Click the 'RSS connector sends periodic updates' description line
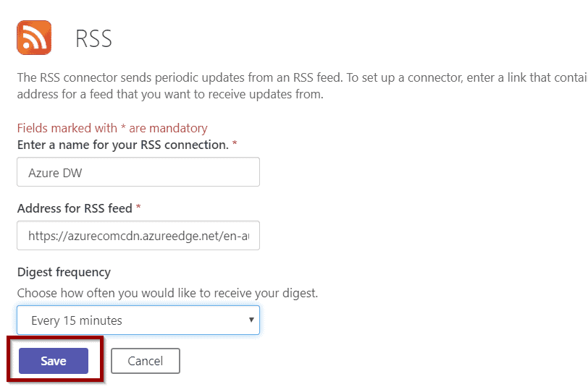The width and height of the screenshot is (588, 392). point(302,77)
